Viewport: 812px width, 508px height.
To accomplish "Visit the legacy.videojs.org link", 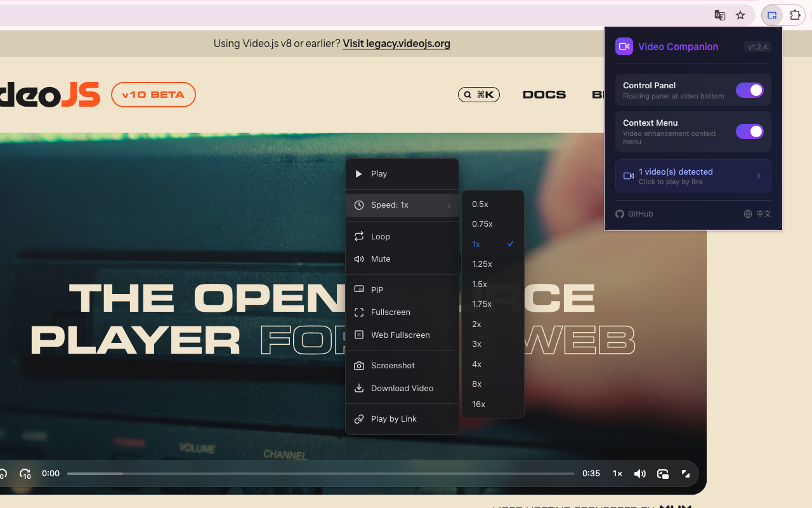I will (396, 44).
